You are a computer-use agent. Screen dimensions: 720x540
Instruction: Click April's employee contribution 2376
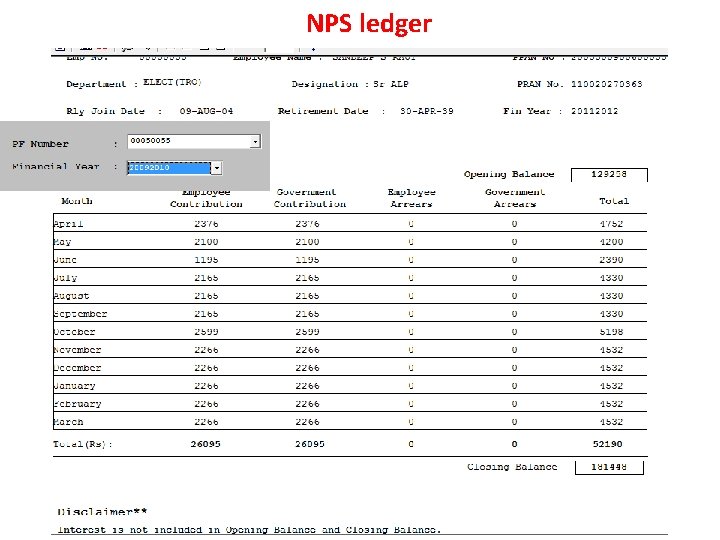206,224
